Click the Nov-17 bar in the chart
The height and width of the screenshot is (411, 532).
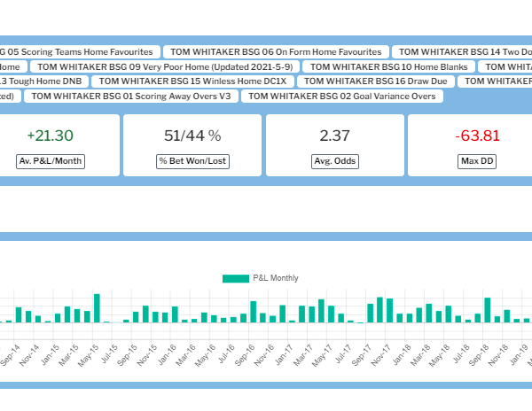[x=390, y=310]
